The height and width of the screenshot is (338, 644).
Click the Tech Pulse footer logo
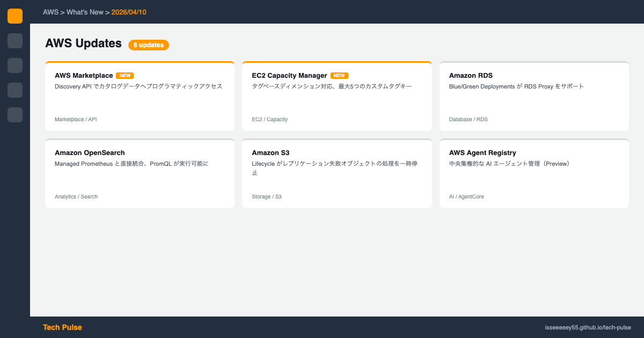(62, 327)
